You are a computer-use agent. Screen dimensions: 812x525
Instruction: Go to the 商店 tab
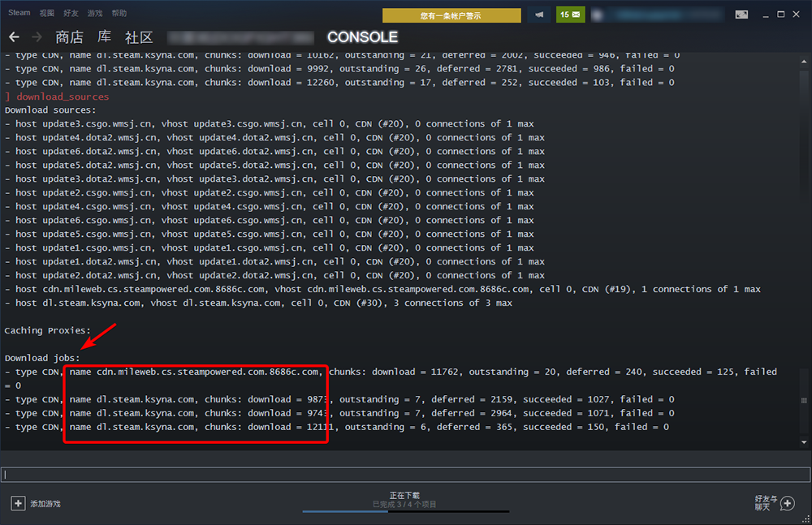[69, 37]
